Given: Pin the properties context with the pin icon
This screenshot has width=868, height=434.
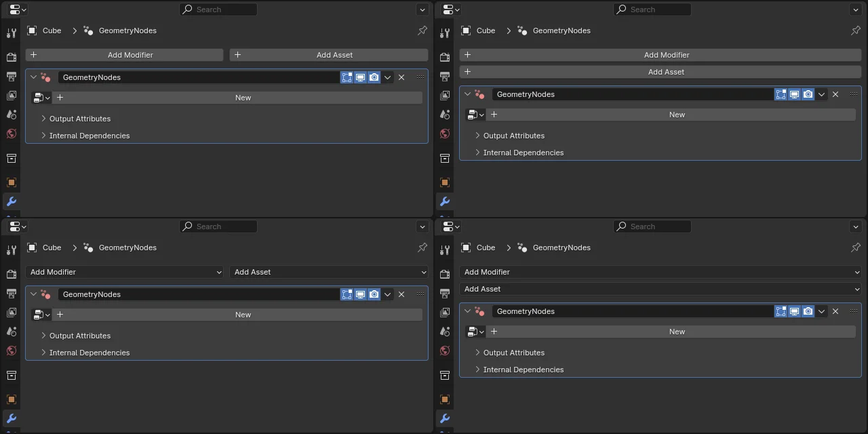Looking at the screenshot, I should tap(422, 31).
